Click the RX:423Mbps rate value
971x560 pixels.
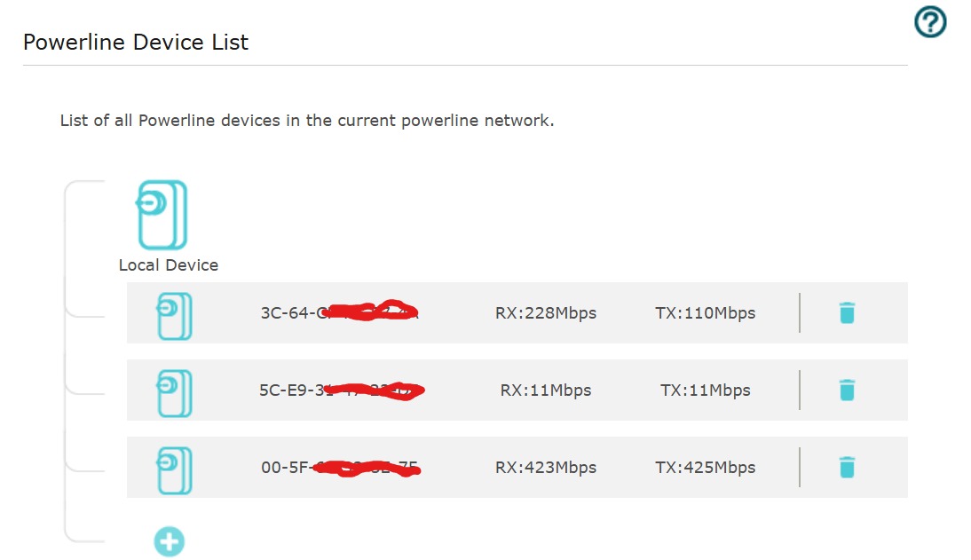(x=547, y=467)
